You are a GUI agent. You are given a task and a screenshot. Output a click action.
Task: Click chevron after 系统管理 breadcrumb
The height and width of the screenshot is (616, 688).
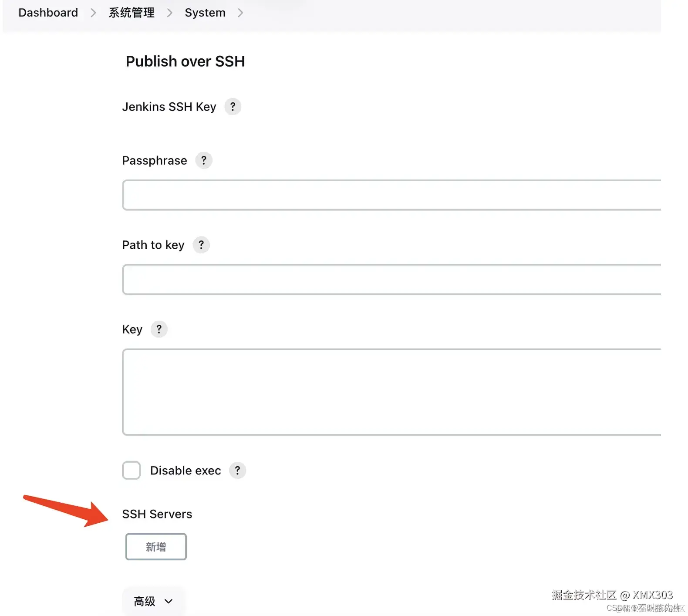pos(170,13)
